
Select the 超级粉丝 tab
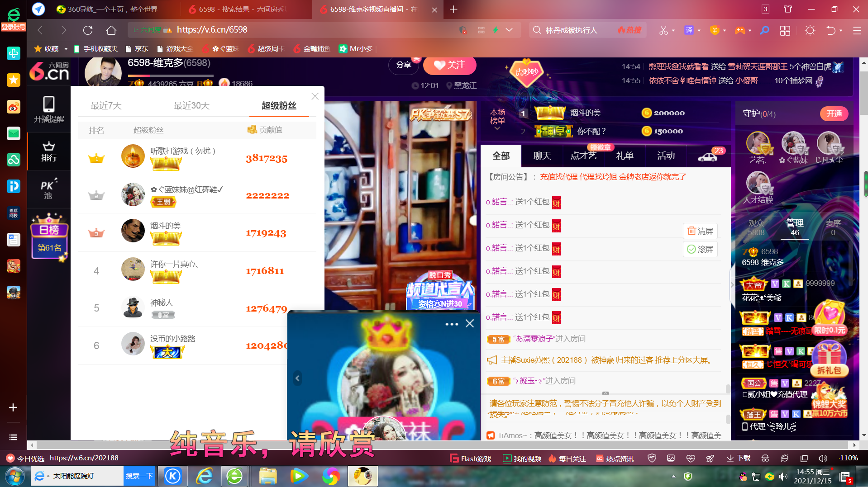click(x=279, y=105)
